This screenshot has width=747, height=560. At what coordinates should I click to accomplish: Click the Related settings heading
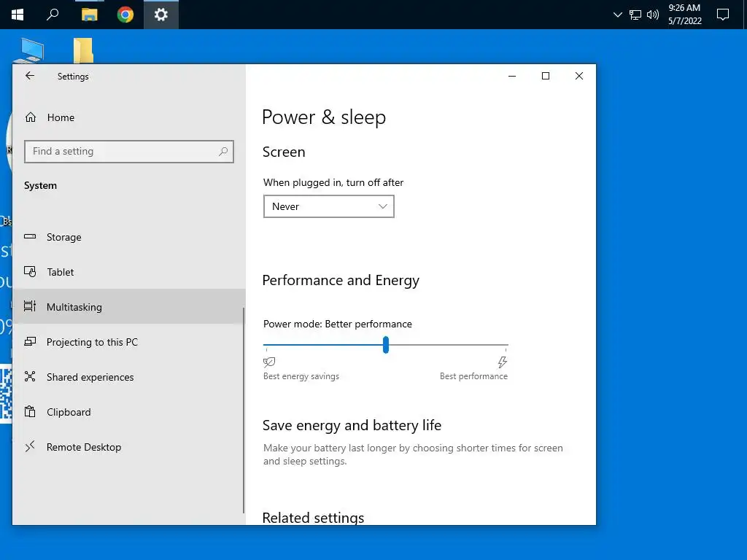(x=314, y=517)
